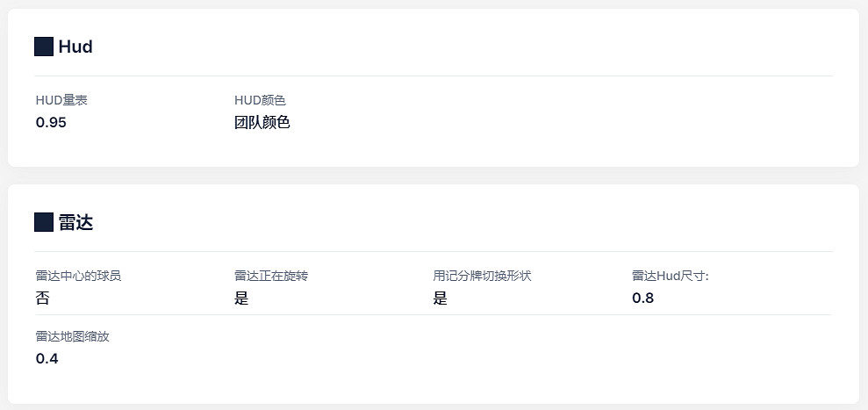Click the 雷达中心的球员 label

(78, 276)
